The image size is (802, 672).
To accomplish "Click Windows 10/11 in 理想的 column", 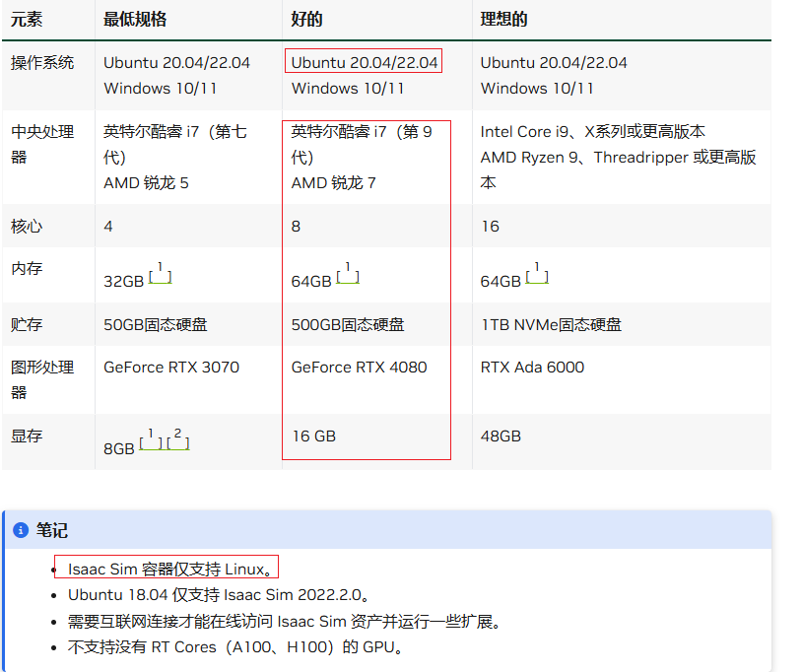I will [x=537, y=88].
